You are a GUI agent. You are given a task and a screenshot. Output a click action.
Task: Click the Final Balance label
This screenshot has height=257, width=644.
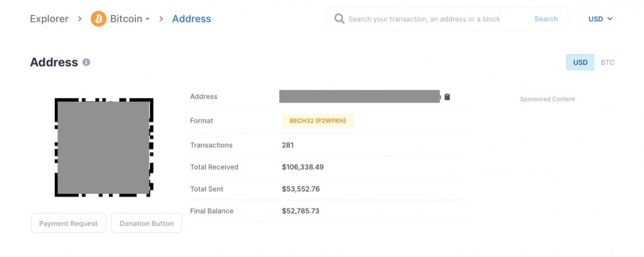tap(212, 211)
